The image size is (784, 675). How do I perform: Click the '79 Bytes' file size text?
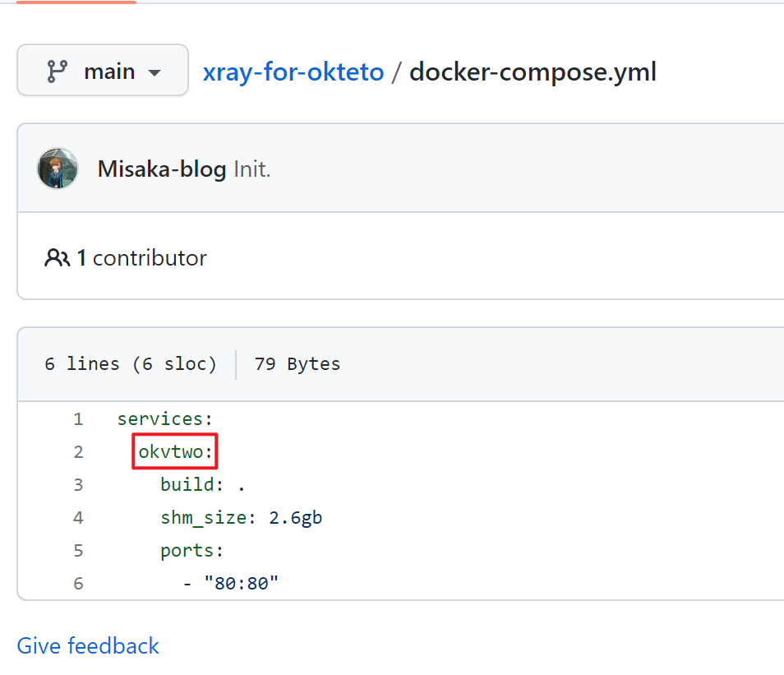point(297,363)
